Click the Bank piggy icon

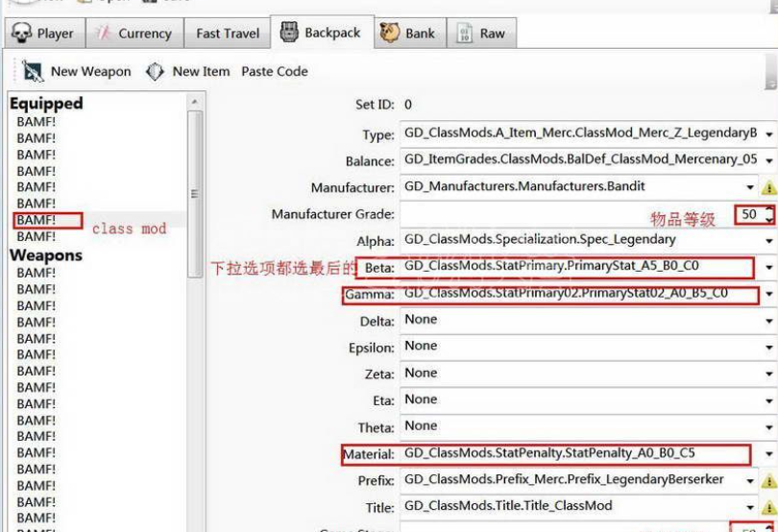[389, 33]
